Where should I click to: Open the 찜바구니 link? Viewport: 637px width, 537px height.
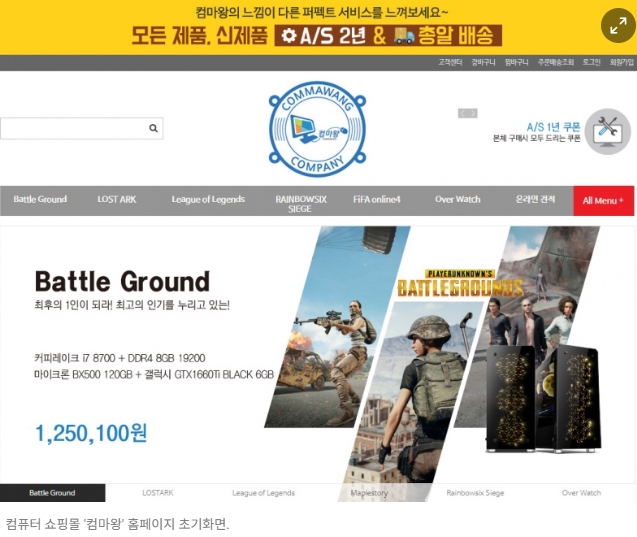pos(516,63)
